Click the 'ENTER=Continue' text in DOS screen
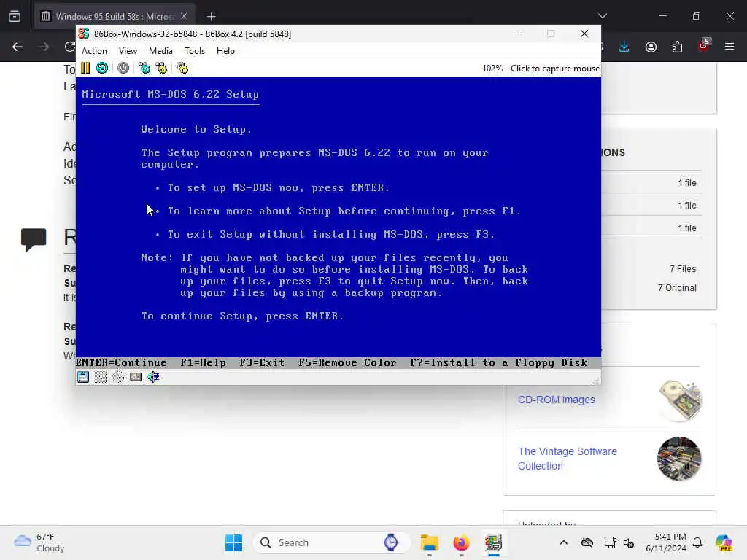The image size is (747, 560). (x=122, y=363)
